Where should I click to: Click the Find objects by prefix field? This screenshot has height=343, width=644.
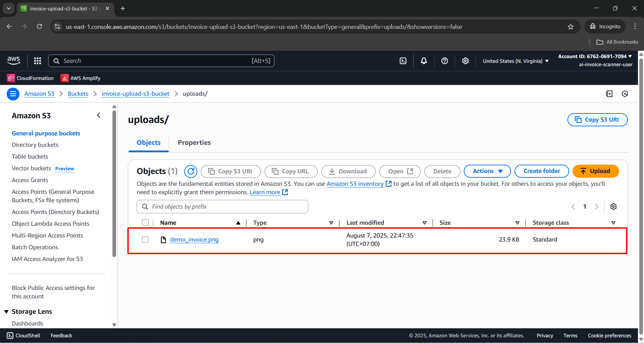click(x=222, y=207)
